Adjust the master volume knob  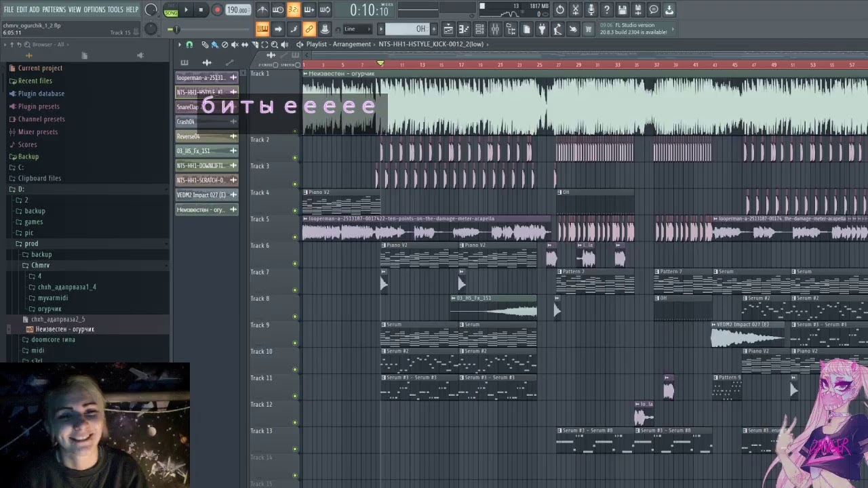coord(151,10)
